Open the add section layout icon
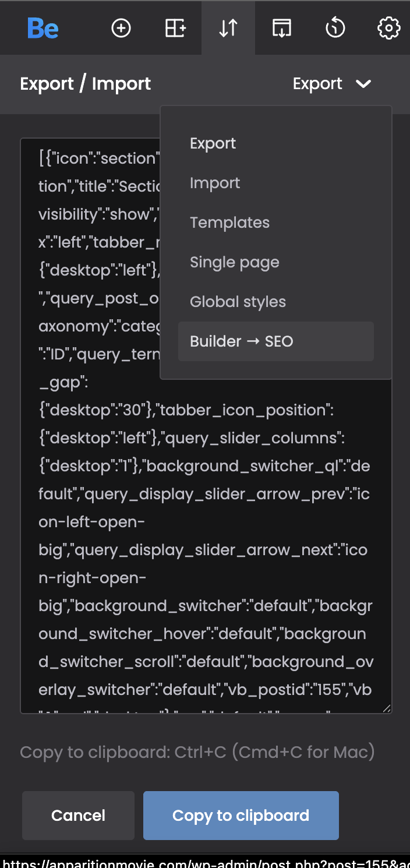410x868 pixels. click(x=175, y=28)
